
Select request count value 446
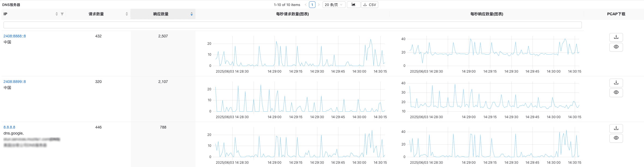coord(98,127)
